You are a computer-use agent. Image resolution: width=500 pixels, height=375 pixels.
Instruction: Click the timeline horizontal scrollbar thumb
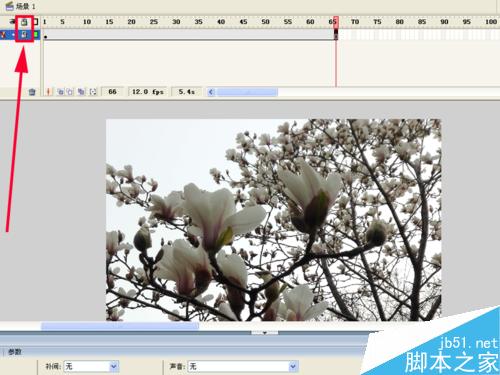(x=247, y=92)
